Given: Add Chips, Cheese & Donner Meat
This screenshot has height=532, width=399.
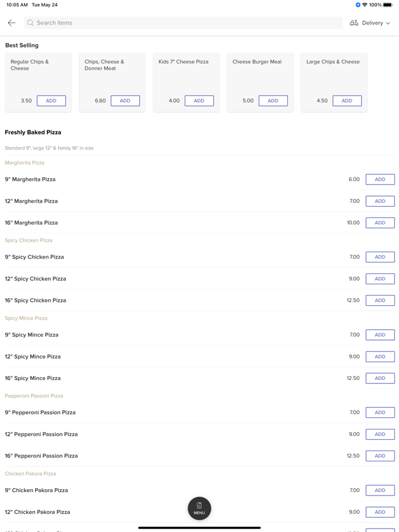Looking at the screenshot, I should [x=125, y=101].
